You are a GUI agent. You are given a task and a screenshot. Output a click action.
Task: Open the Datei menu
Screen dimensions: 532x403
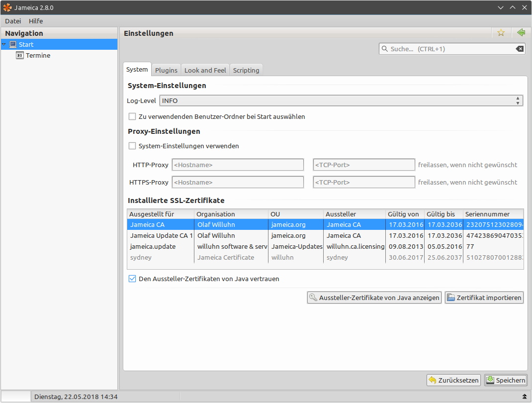pos(13,21)
